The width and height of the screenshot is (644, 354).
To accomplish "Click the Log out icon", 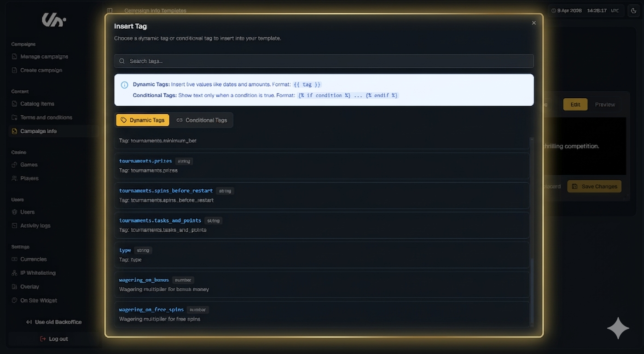I will pos(43,339).
